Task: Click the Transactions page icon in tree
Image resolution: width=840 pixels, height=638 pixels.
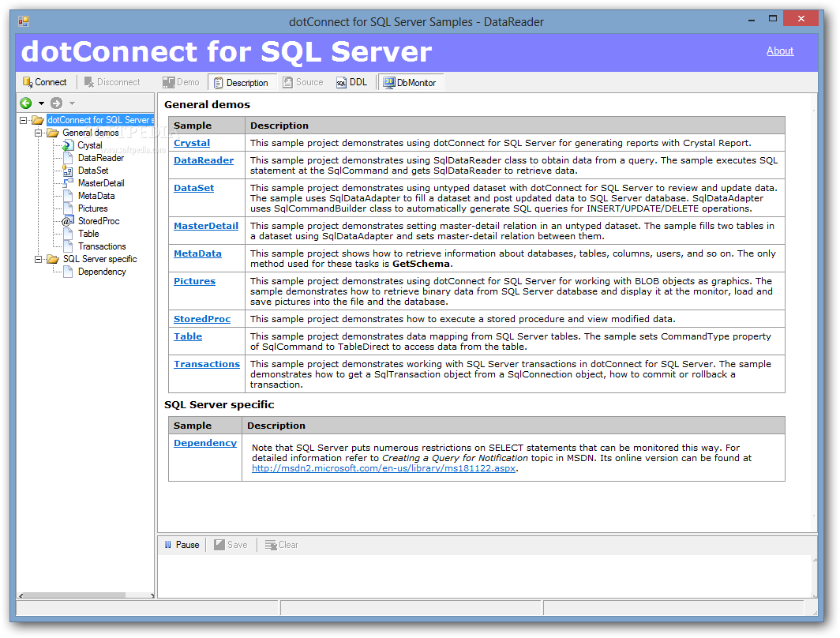Action: [68, 246]
